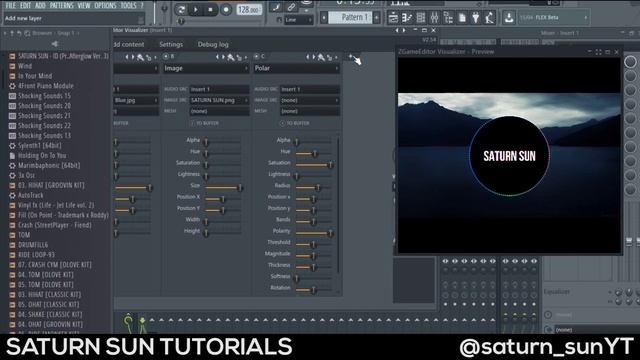
Task: Open the Line snap selector dropdown
Action: coord(298,20)
